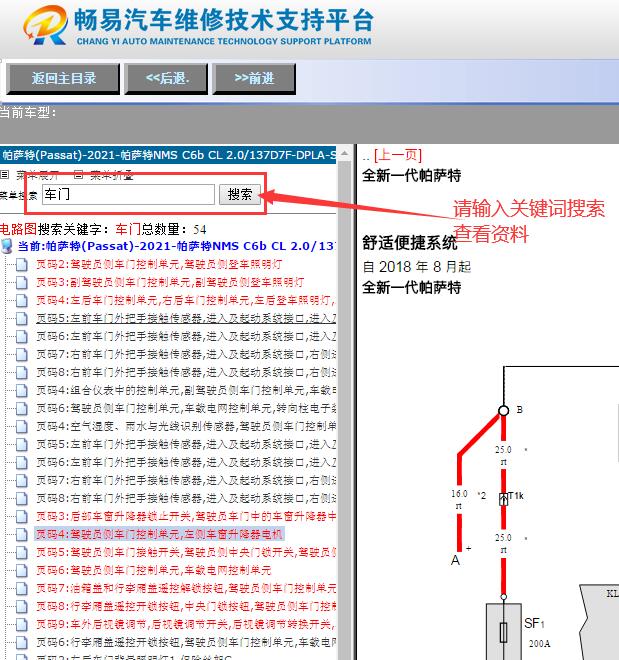619x660 pixels.
Task: Expand all menus with the 菜单展开 icon
Action: [x=5, y=174]
